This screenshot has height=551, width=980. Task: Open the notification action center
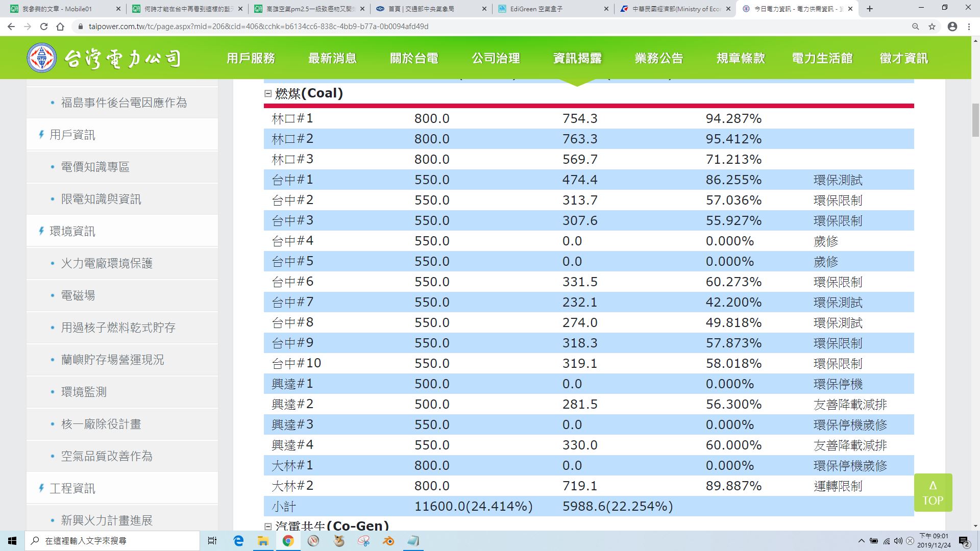point(964,541)
